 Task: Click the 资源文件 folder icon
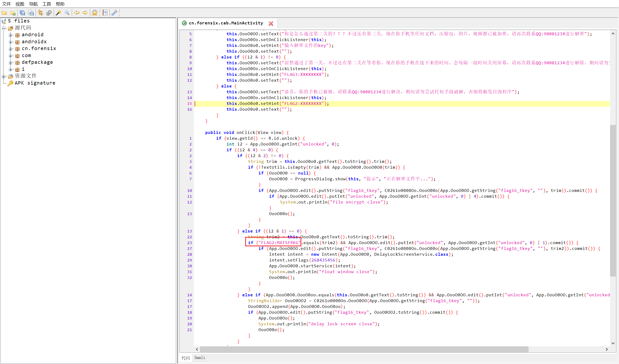point(11,76)
